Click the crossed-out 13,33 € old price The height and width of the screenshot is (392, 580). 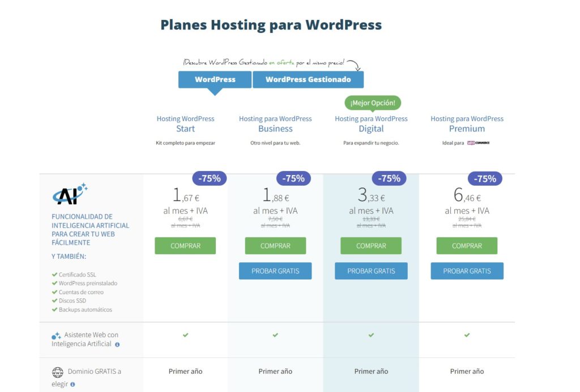(371, 219)
